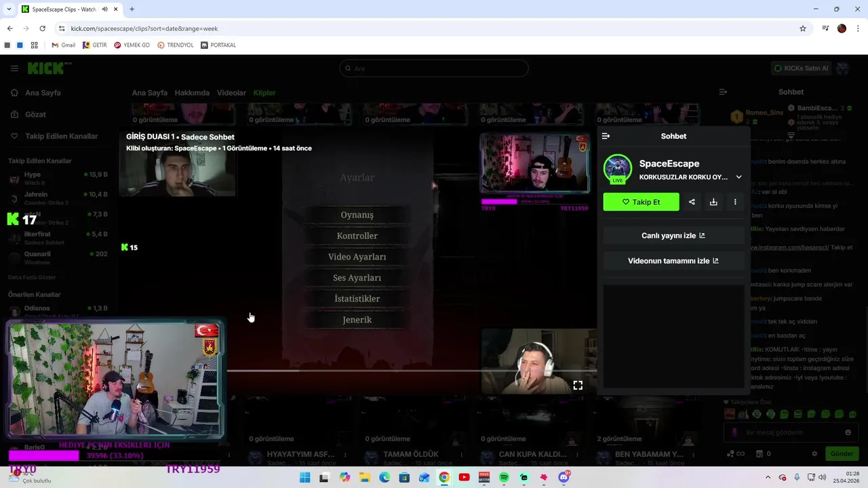Share the clip with the share icon
868x488 pixels.
tap(692, 202)
